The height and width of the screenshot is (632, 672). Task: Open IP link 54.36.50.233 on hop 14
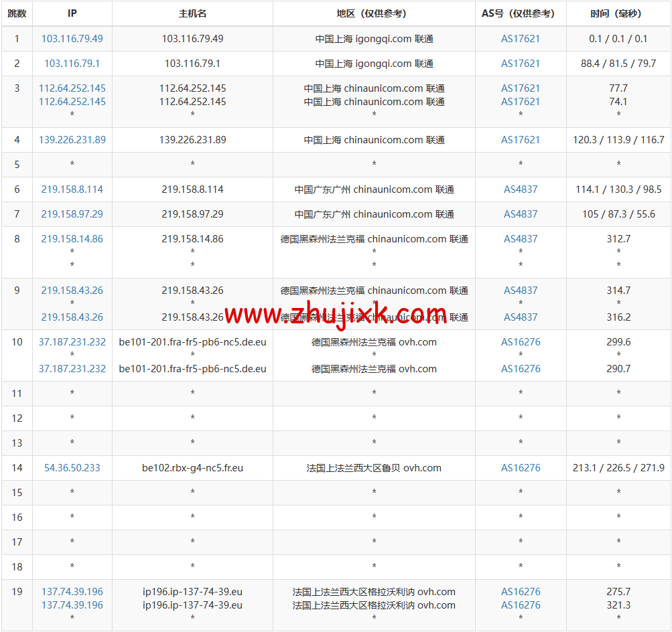pyautogui.click(x=72, y=467)
